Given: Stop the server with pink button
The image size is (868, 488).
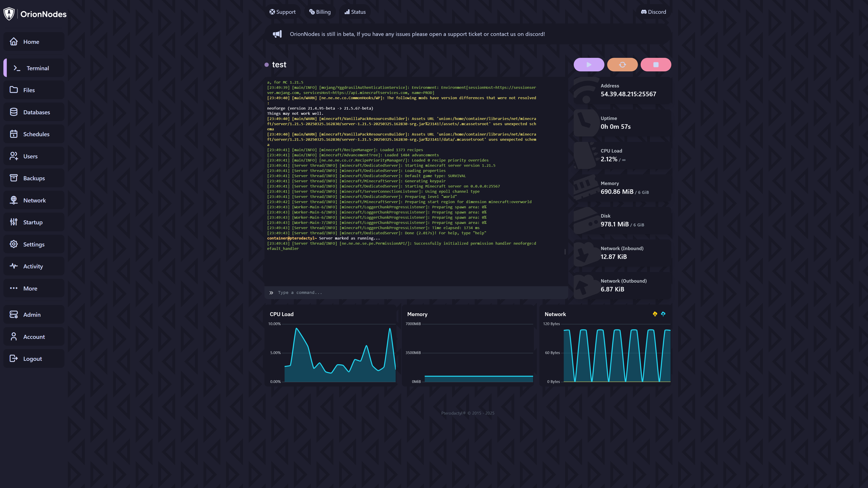Looking at the screenshot, I should [656, 65].
